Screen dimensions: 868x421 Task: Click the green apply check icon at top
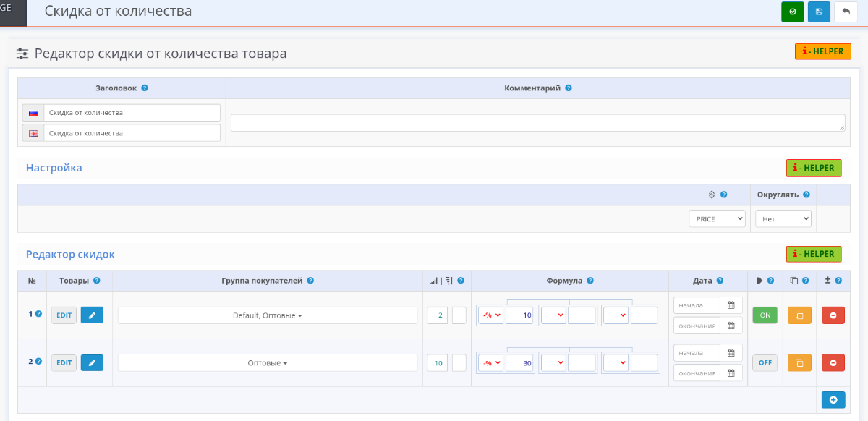(x=793, y=12)
